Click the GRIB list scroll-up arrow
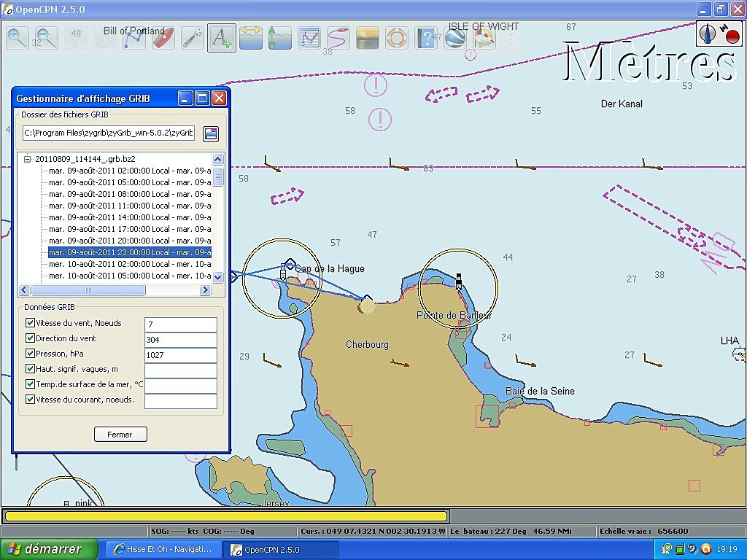This screenshot has height=560, width=747. (217, 159)
